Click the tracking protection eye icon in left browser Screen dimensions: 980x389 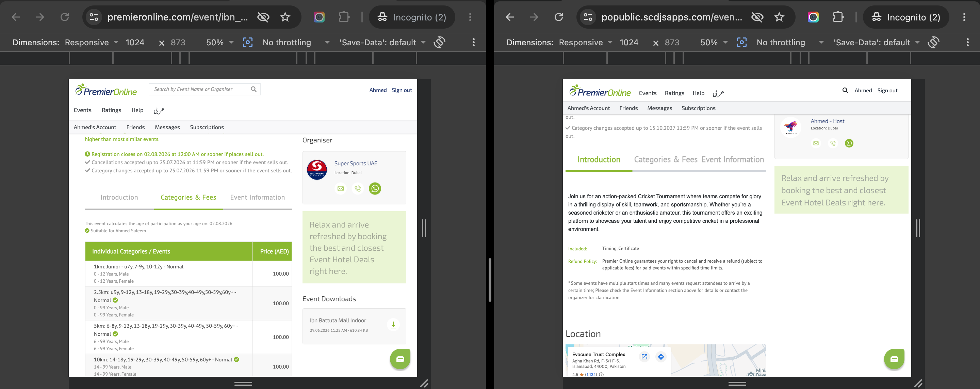click(263, 17)
